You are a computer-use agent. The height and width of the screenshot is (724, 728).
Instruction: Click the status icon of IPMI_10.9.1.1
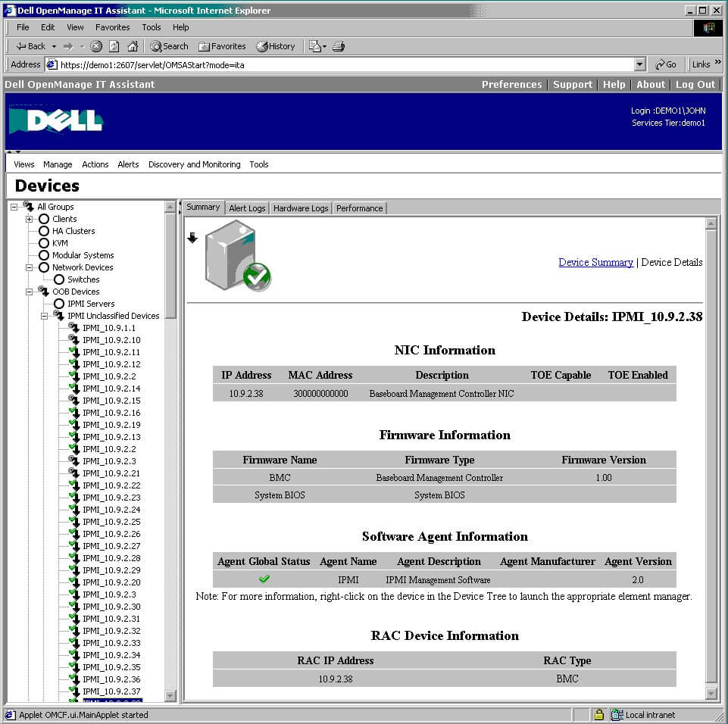[73, 328]
